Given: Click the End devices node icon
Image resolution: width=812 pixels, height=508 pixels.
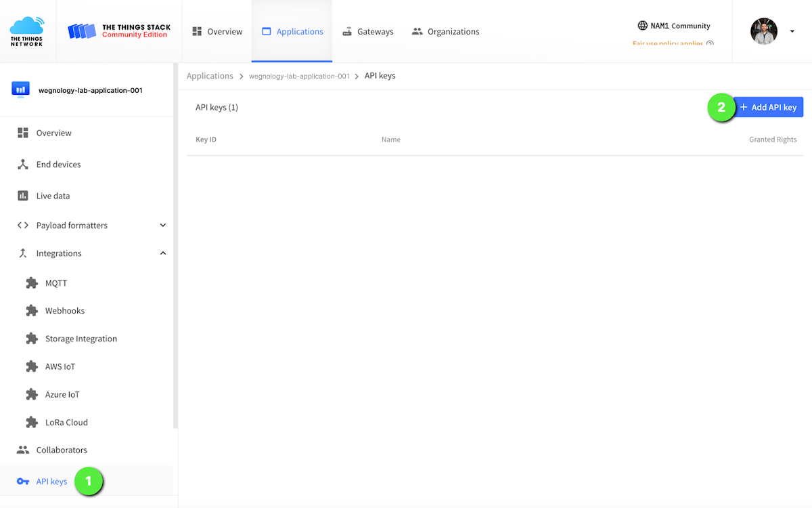Looking at the screenshot, I should 23,165.
